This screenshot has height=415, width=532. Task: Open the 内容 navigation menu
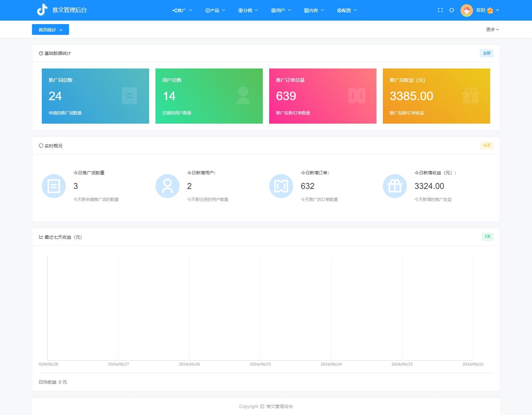[x=314, y=10]
